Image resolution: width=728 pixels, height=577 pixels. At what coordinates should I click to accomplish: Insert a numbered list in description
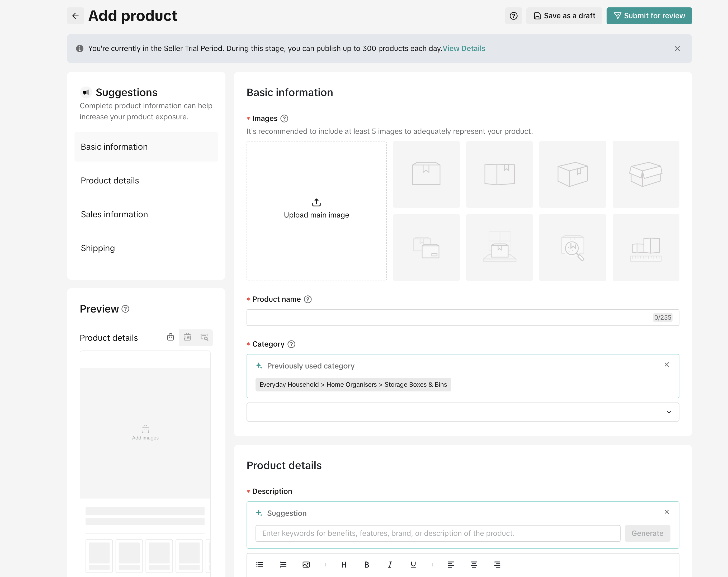(283, 565)
